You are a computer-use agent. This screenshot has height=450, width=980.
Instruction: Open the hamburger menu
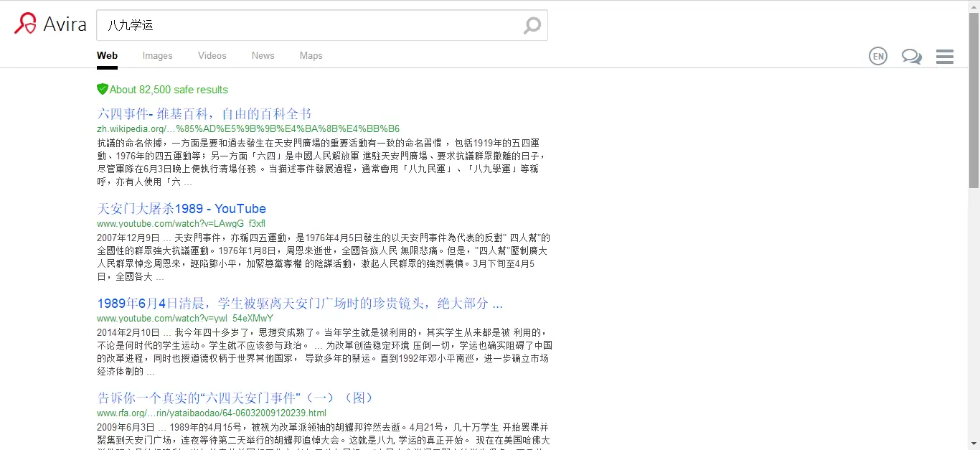pos(944,57)
